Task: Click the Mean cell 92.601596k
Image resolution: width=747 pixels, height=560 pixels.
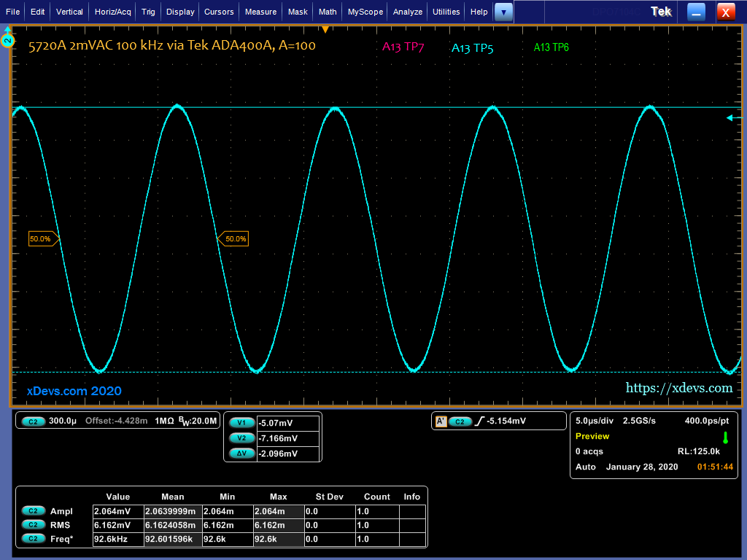Action: tap(173, 539)
